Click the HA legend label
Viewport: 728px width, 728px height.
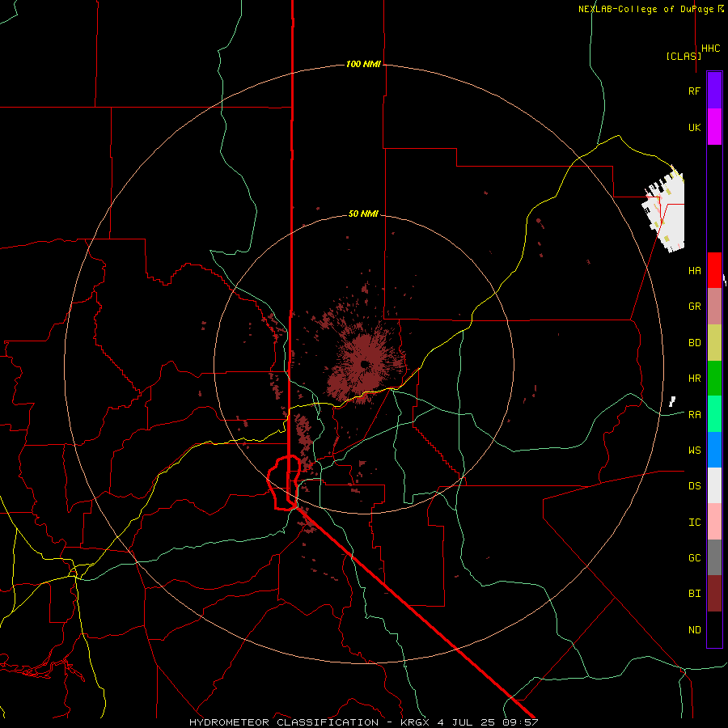[x=694, y=271]
